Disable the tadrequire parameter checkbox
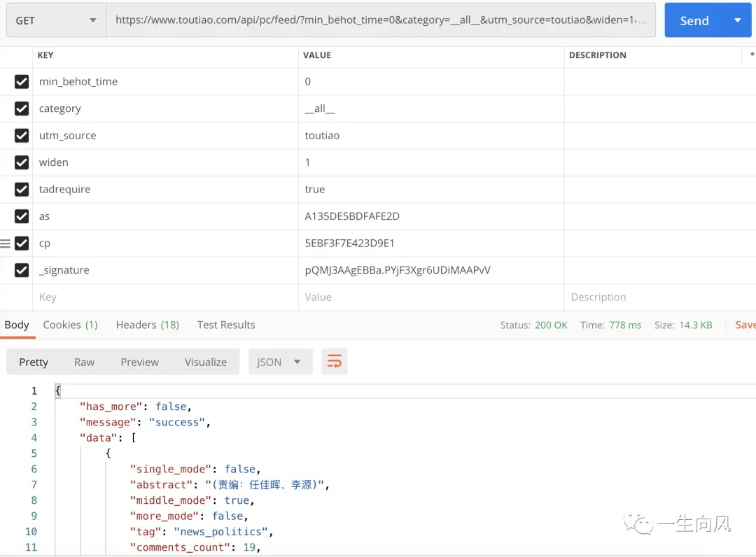The height and width of the screenshot is (557, 756). (22, 190)
